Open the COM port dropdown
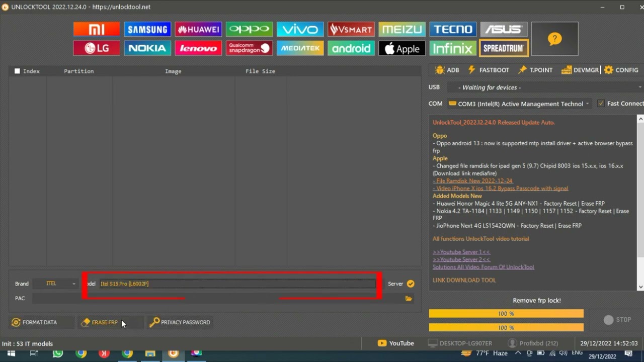 point(519,104)
